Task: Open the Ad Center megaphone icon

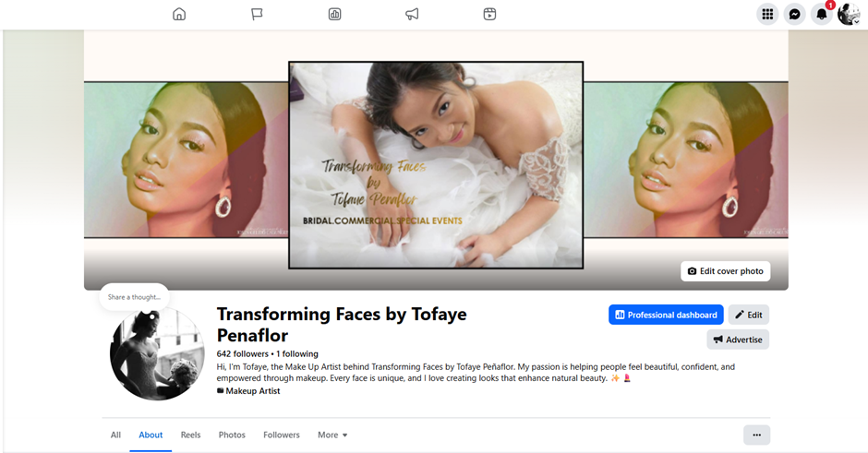Action: pyautogui.click(x=412, y=14)
